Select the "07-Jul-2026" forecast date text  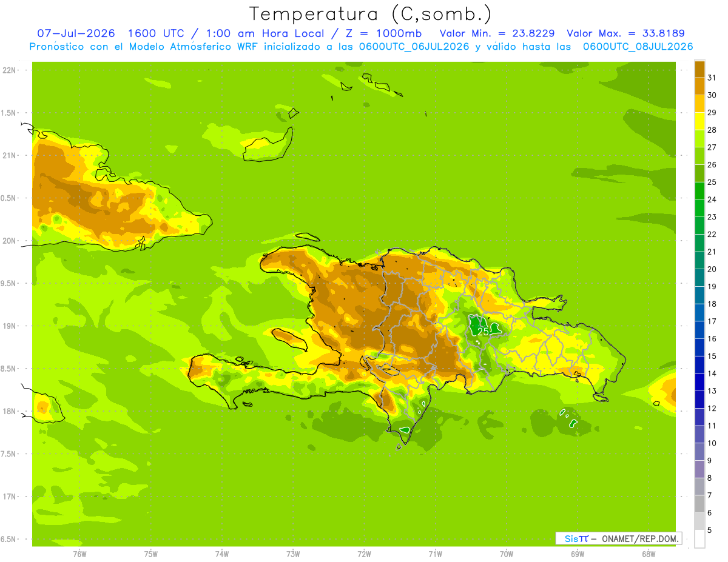pyautogui.click(x=77, y=33)
